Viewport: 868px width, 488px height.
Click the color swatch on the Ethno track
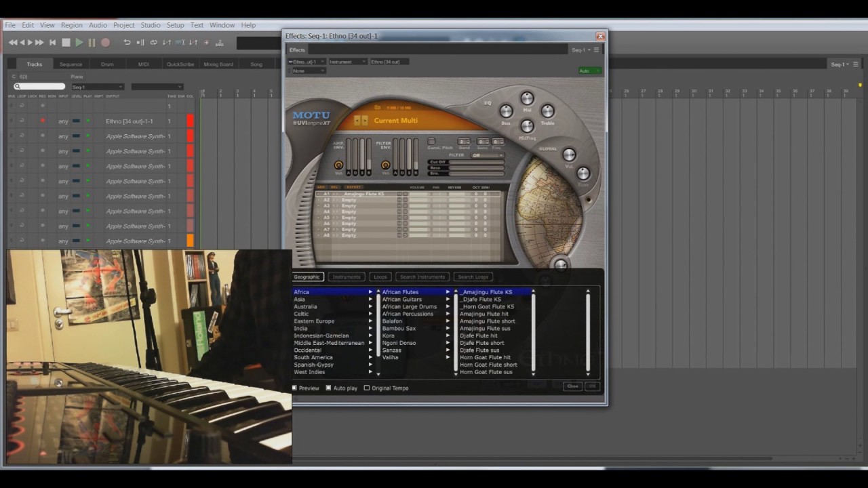pos(190,121)
